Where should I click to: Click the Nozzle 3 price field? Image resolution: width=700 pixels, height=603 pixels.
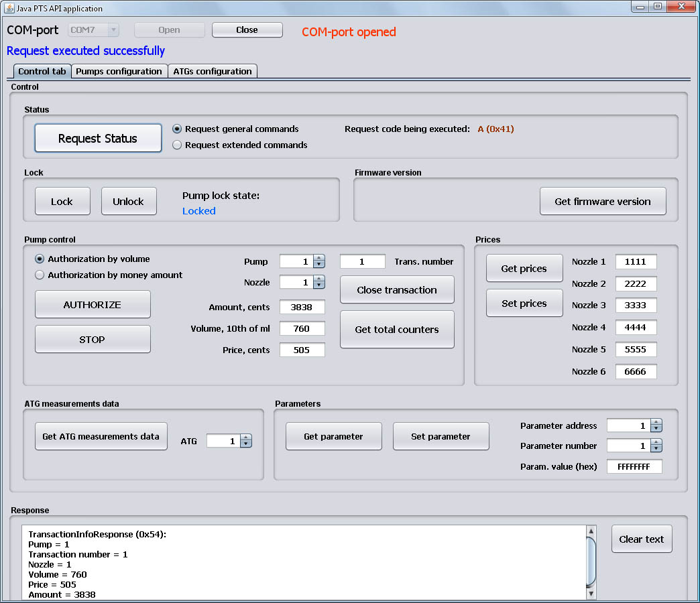pyautogui.click(x=636, y=306)
